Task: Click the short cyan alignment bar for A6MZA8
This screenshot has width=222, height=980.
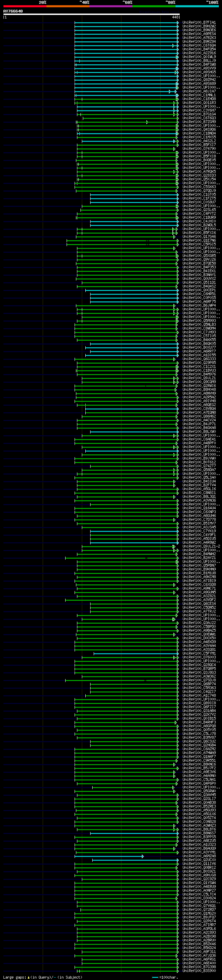Action: 109,857
